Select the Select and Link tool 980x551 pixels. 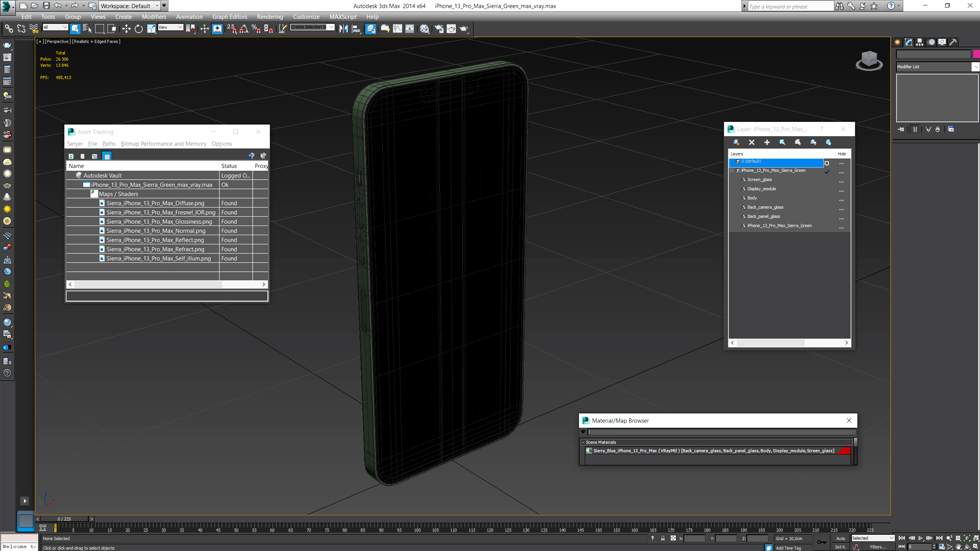pyautogui.click(x=9, y=29)
